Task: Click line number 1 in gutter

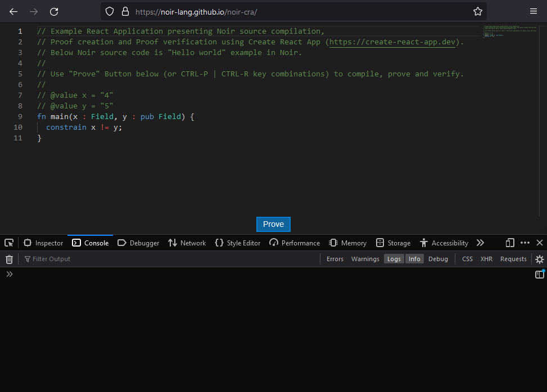Action: click(20, 31)
